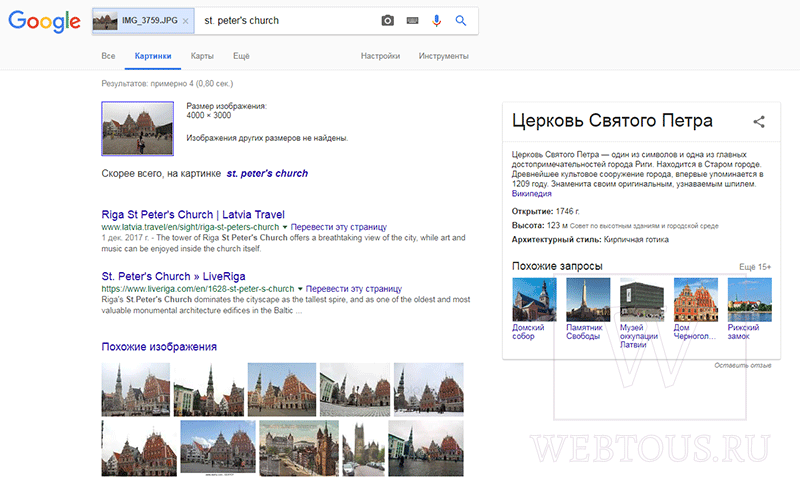Open search by image camera icon
The width and height of the screenshot is (800, 482).
(x=388, y=20)
